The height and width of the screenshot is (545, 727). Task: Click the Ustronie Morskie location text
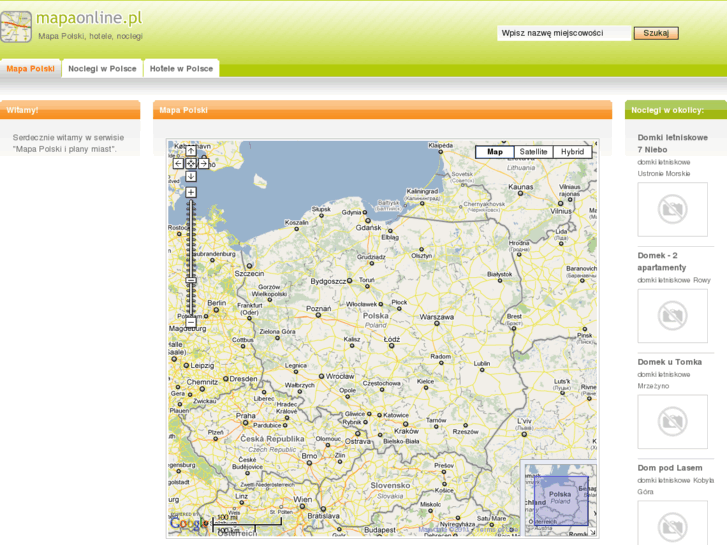664,173
